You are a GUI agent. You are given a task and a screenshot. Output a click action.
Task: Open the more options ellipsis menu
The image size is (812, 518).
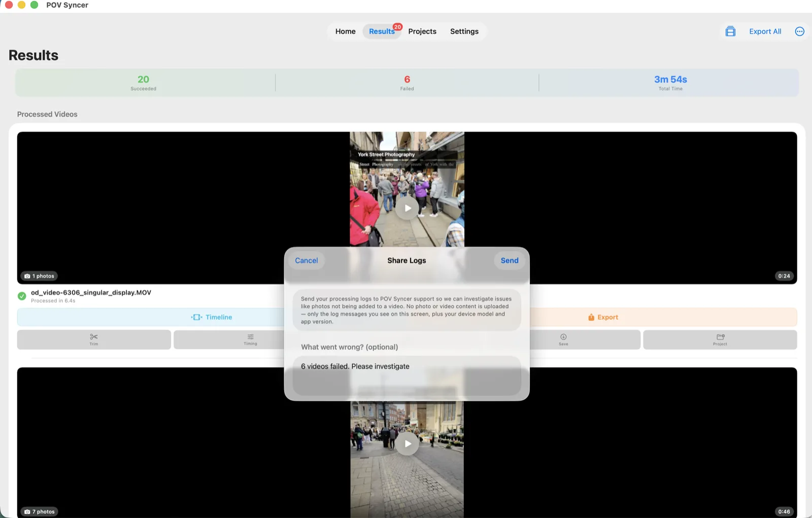pos(800,31)
